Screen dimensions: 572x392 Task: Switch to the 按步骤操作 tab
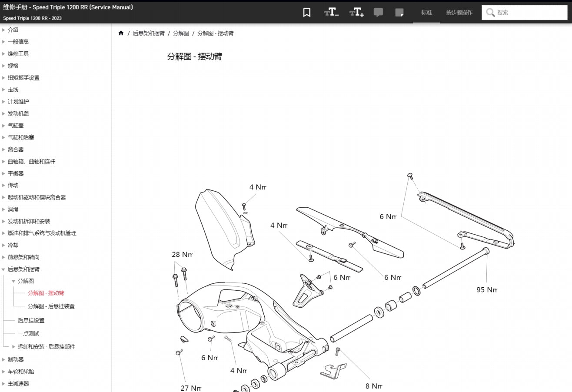(458, 13)
